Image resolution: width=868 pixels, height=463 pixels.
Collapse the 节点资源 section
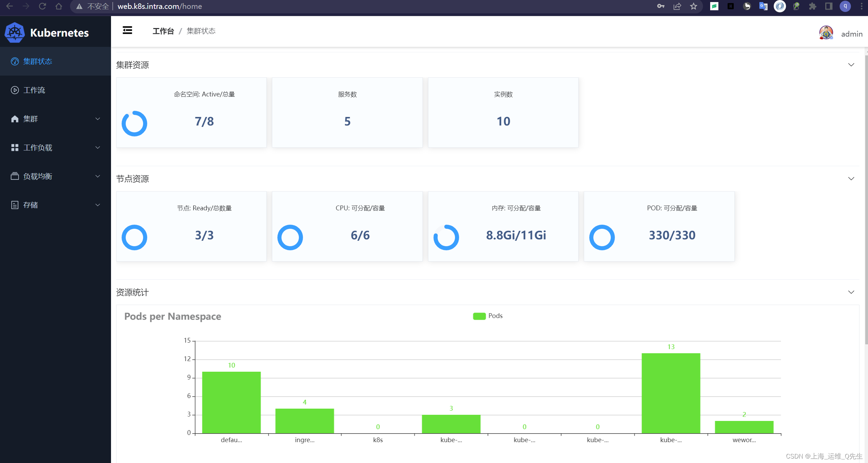[851, 179]
